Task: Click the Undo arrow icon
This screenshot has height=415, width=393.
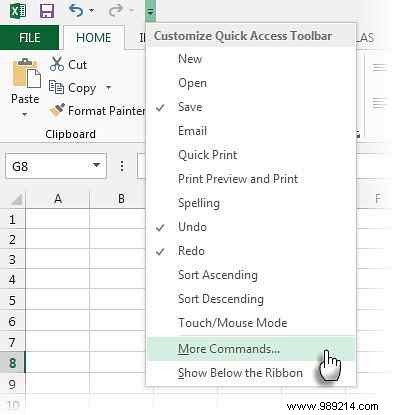Action: pos(76,11)
